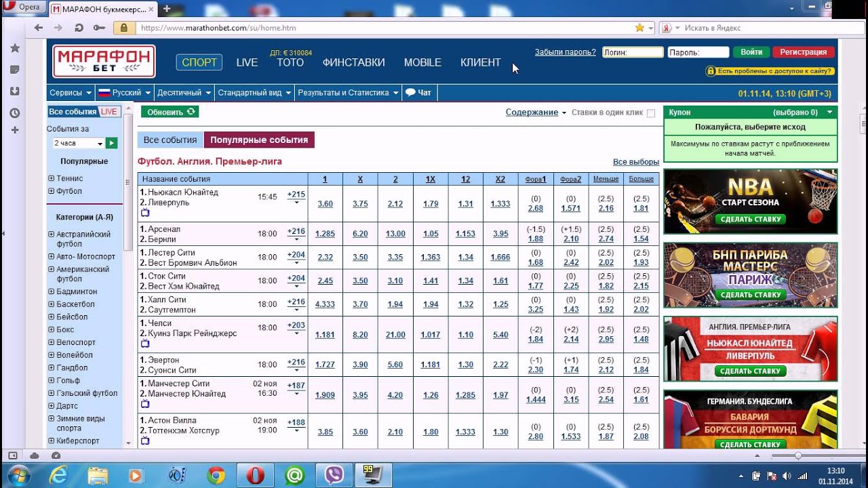Open the Opera sidebar notes panel
Image resolution: width=868 pixels, height=488 pixels.
(x=14, y=70)
